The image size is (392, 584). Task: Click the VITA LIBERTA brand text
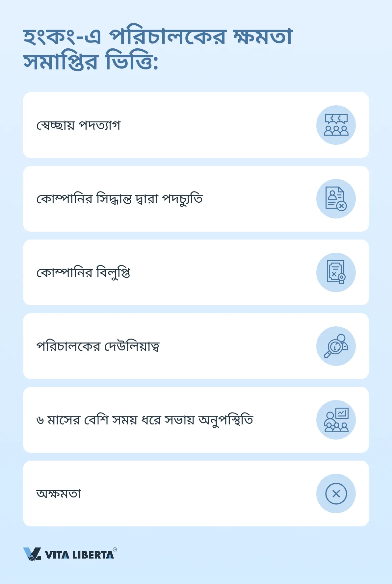pyautogui.click(x=79, y=555)
